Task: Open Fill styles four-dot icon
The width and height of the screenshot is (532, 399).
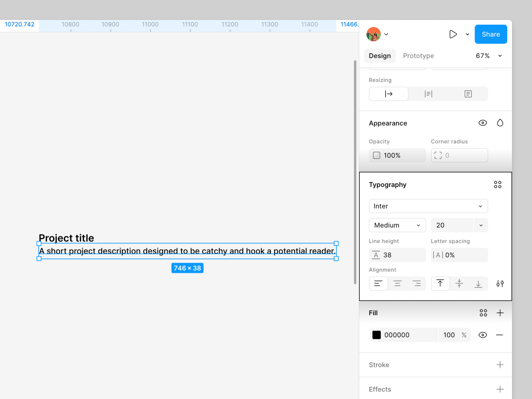Action: click(483, 313)
